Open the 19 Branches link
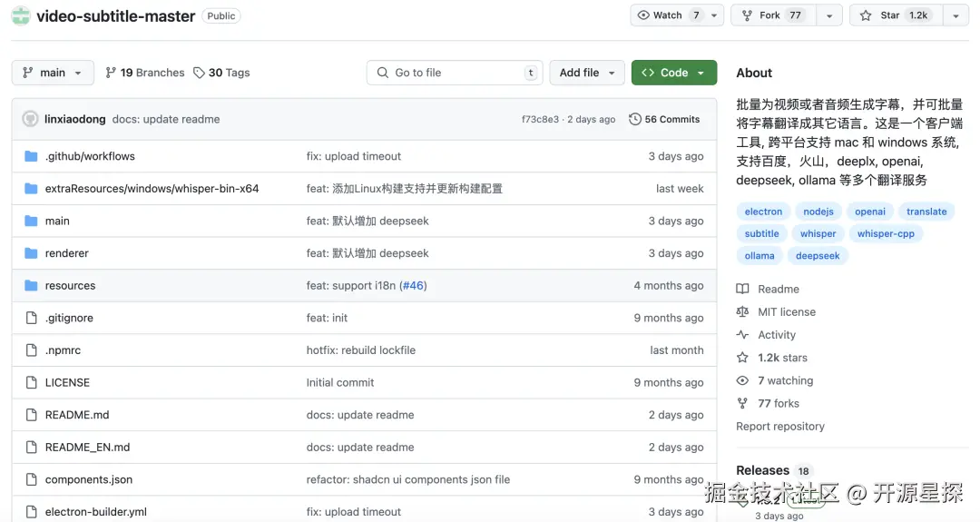Image resolution: width=980 pixels, height=522 pixels. tap(145, 73)
